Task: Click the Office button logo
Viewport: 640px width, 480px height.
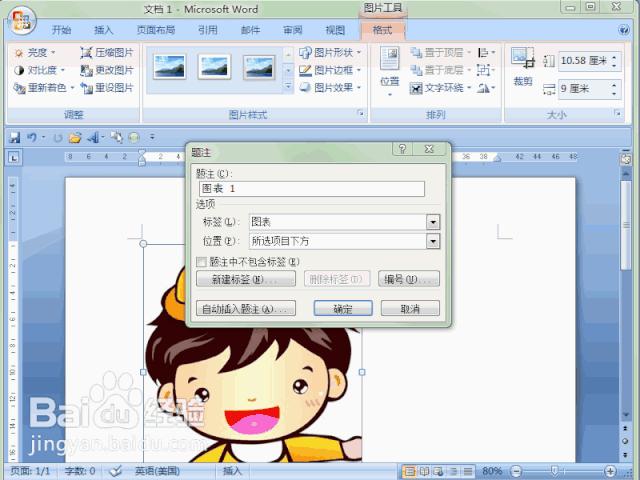Action: pos(22,18)
